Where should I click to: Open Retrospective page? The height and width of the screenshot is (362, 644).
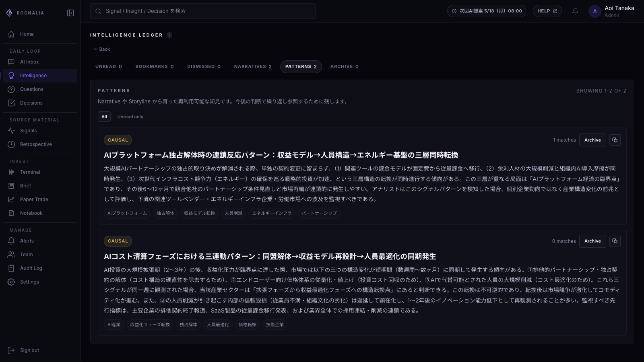click(x=40, y=144)
